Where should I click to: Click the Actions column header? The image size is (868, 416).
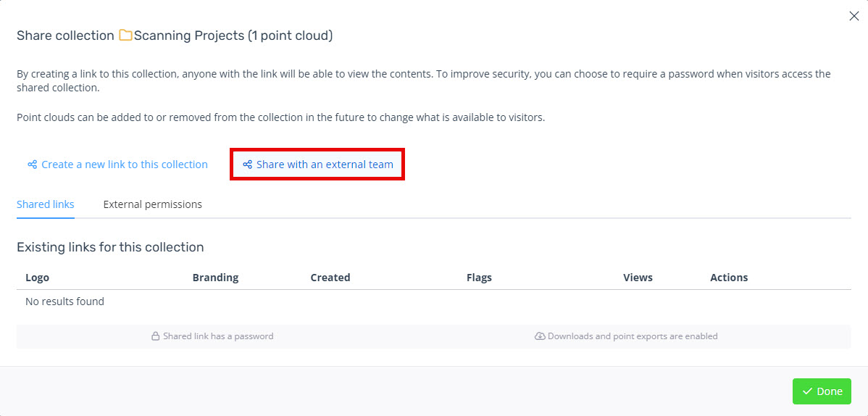pyautogui.click(x=729, y=278)
